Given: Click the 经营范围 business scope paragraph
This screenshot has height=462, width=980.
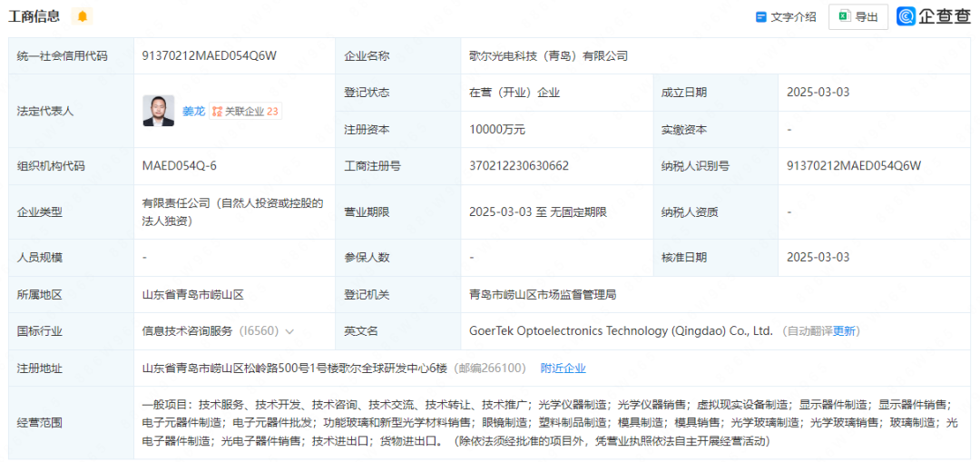Looking at the screenshot, I should pos(550,423).
